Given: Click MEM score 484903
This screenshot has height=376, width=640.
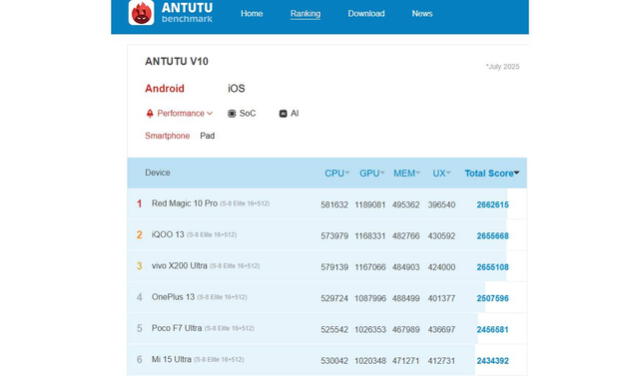Looking at the screenshot, I should click(406, 267).
